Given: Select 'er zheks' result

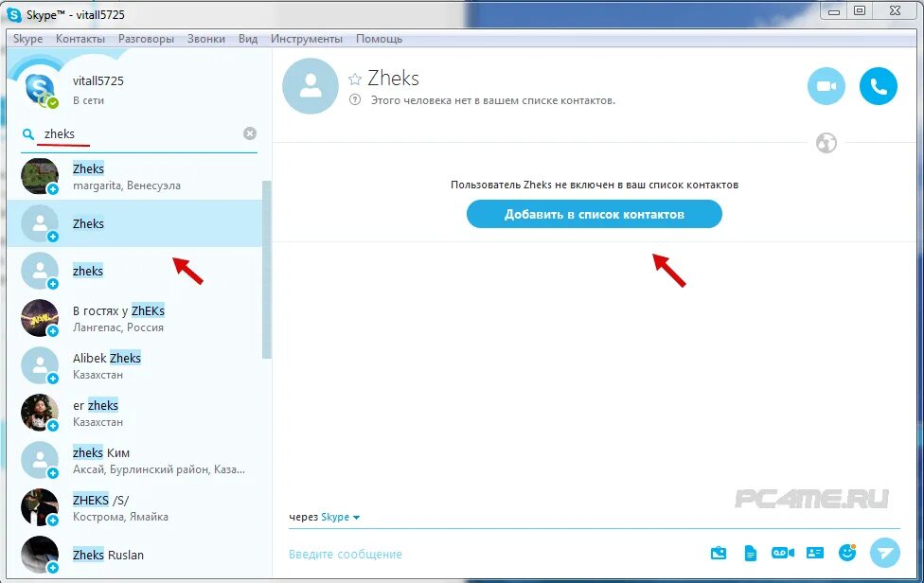Looking at the screenshot, I should tap(134, 413).
